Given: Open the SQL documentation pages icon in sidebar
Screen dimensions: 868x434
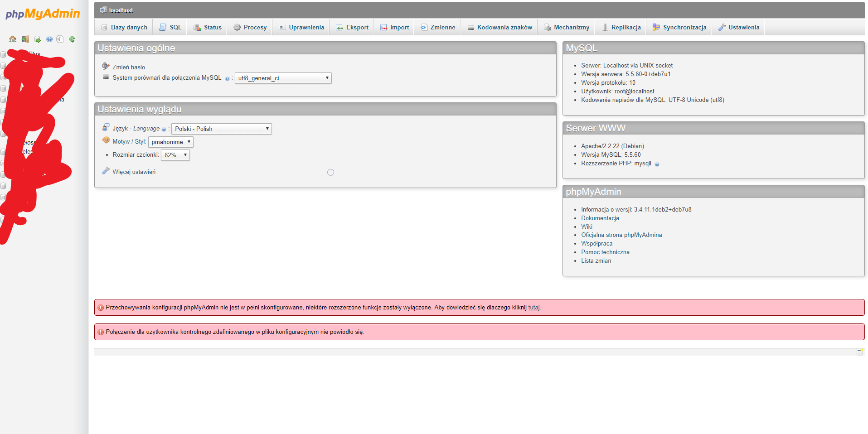Looking at the screenshot, I should click(x=60, y=39).
